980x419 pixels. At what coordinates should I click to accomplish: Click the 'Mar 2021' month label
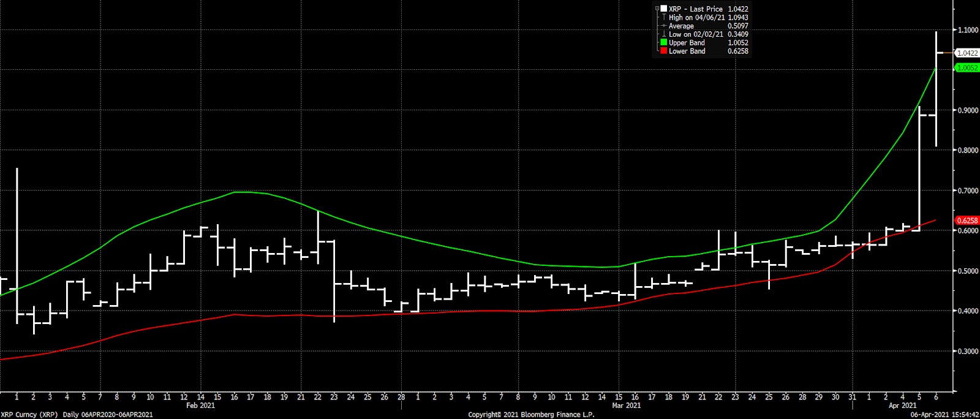coord(626,406)
